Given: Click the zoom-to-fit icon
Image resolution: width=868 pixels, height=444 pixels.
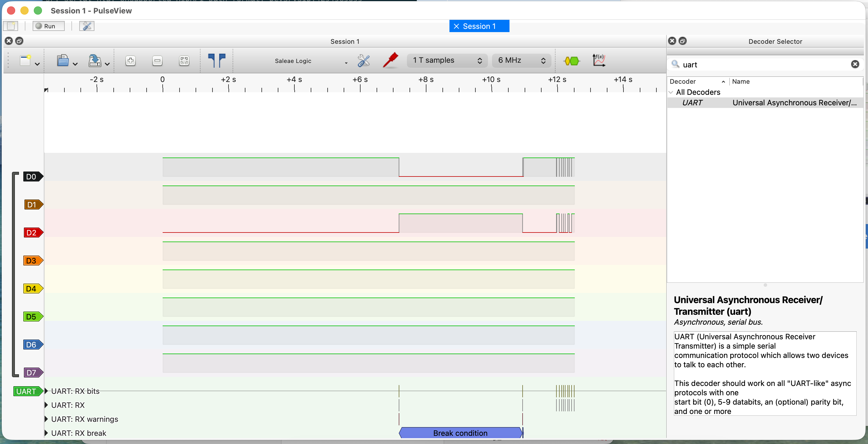Looking at the screenshot, I should tap(184, 61).
